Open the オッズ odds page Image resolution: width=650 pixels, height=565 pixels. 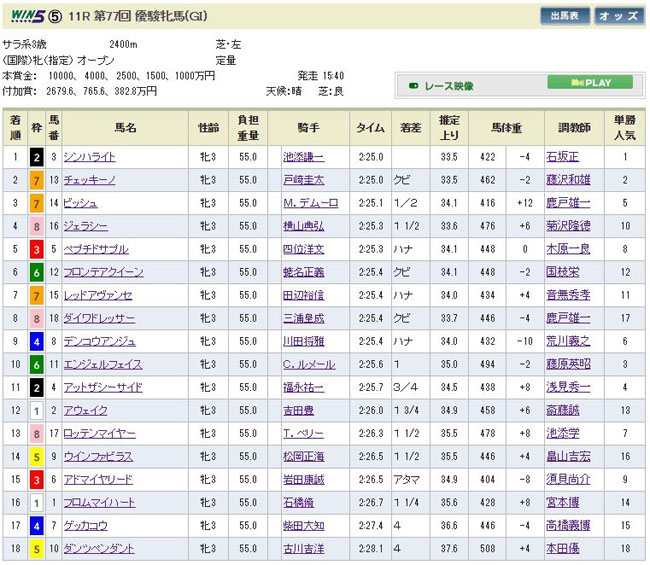pyautogui.click(x=620, y=16)
